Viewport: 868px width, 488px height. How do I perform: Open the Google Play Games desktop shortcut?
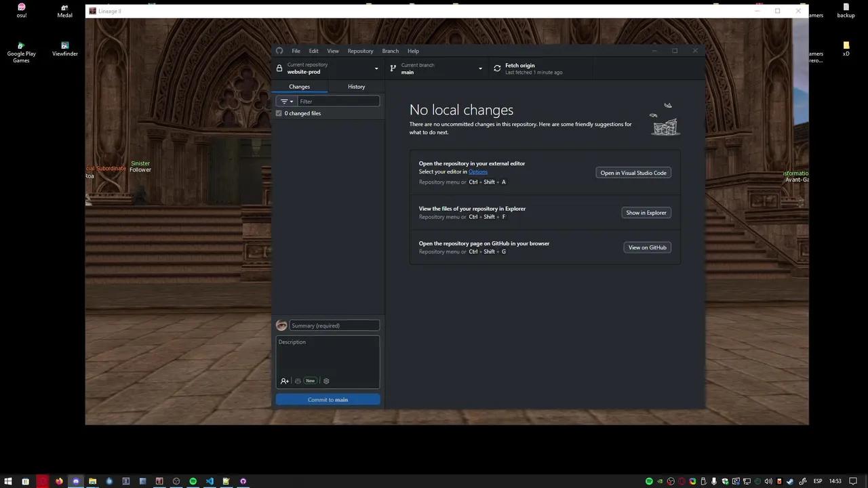coord(22,53)
